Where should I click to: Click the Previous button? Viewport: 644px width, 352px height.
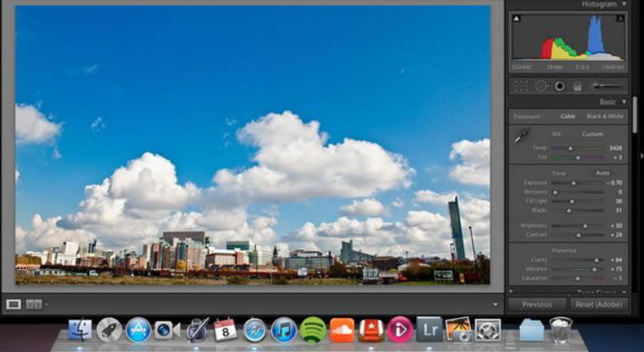tap(537, 305)
